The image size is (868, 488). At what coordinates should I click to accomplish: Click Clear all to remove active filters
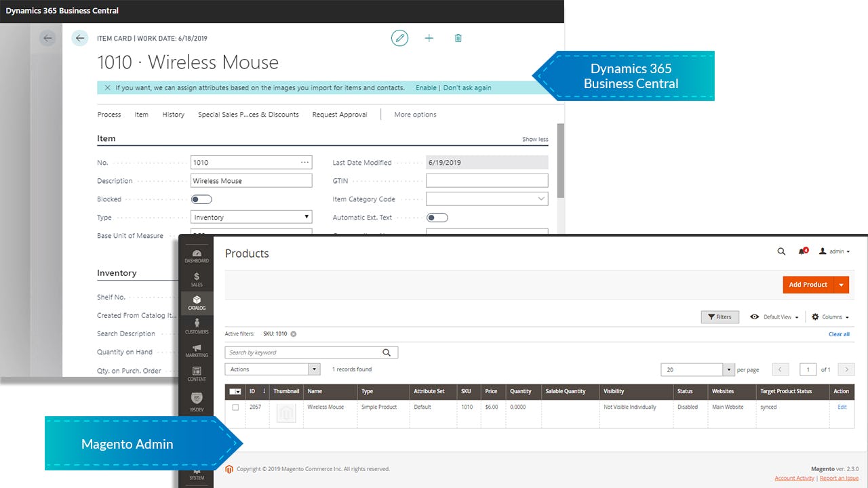point(839,333)
